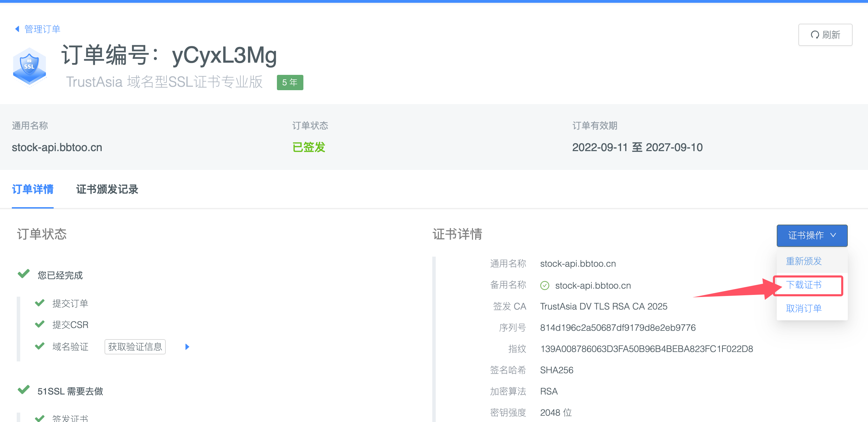This screenshot has width=868, height=422.
Task: Select 重新颁发 from the dropdown menu
Action: pyautogui.click(x=804, y=261)
